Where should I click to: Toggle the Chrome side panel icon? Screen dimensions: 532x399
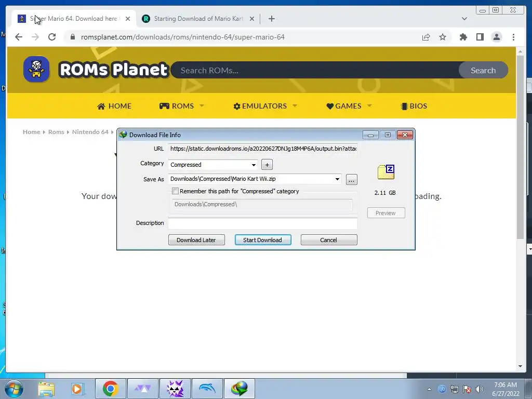point(480,37)
